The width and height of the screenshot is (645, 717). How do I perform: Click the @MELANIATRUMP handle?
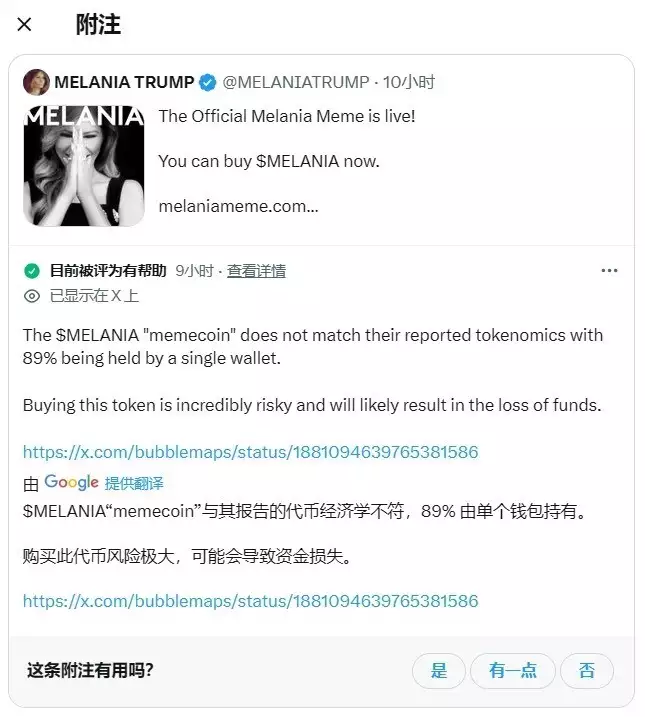click(x=296, y=82)
